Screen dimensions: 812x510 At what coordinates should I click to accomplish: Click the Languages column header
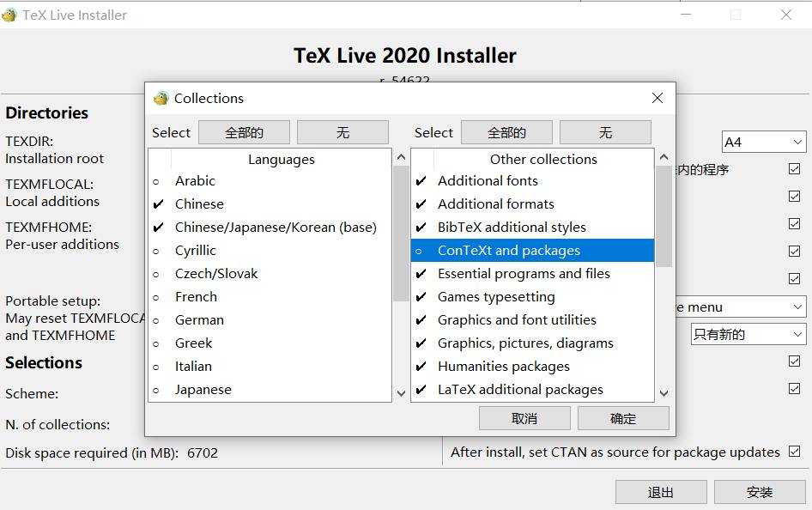point(282,160)
